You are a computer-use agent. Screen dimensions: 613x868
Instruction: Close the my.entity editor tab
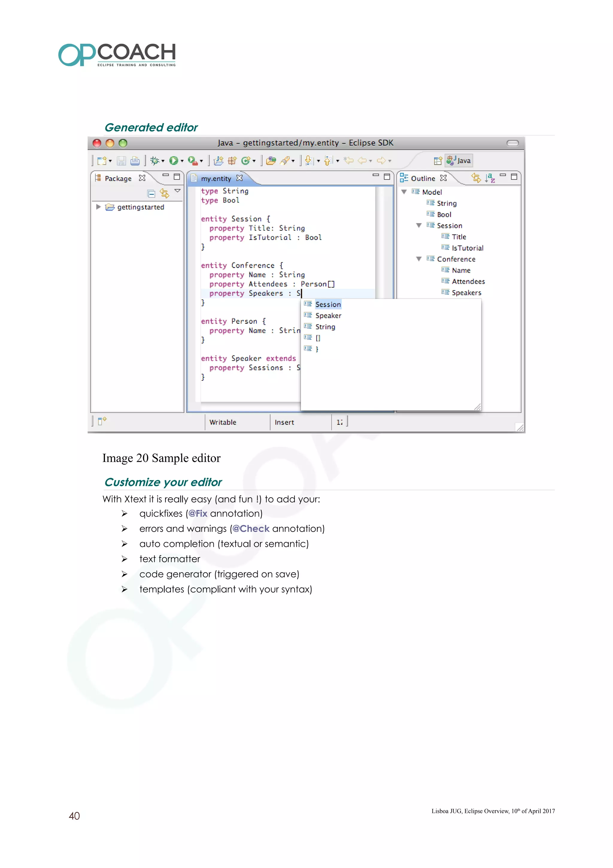point(239,178)
